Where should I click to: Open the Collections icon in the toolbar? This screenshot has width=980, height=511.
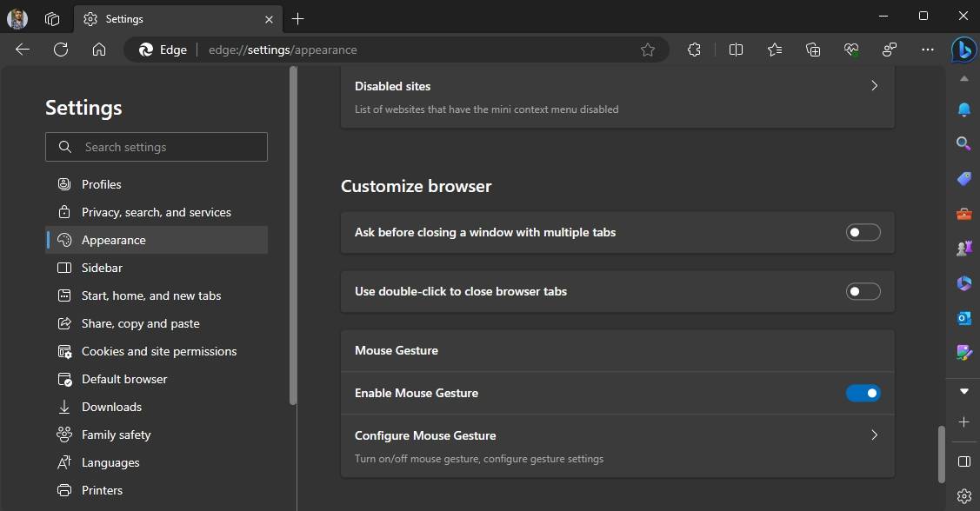(812, 50)
